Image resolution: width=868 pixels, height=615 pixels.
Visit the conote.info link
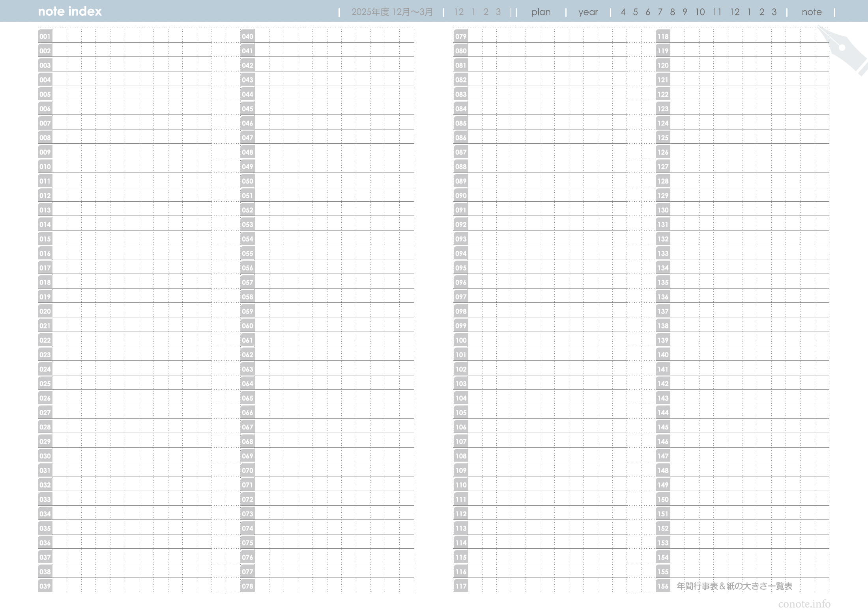804,604
